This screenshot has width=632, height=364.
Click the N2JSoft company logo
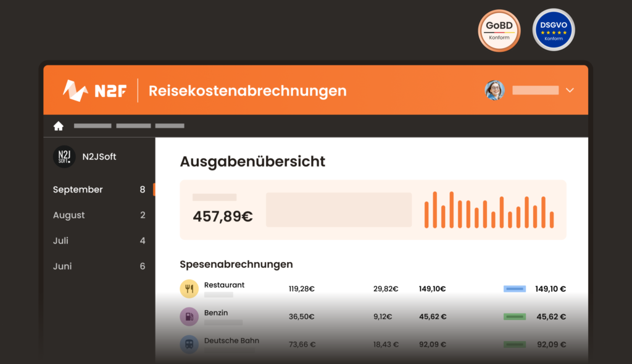pyautogui.click(x=64, y=156)
